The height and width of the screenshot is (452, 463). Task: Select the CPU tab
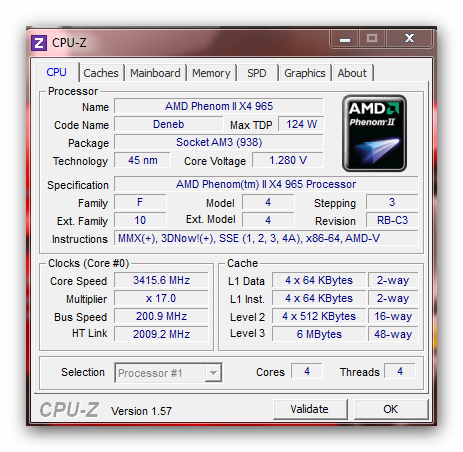click(56, 72)
